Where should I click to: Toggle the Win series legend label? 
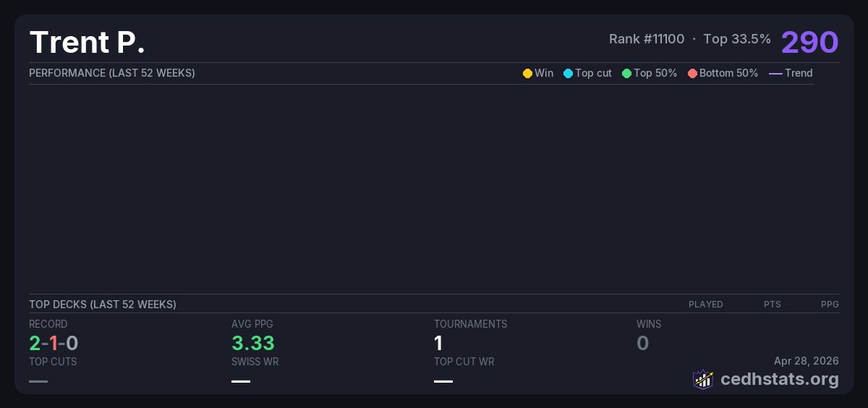543,73
